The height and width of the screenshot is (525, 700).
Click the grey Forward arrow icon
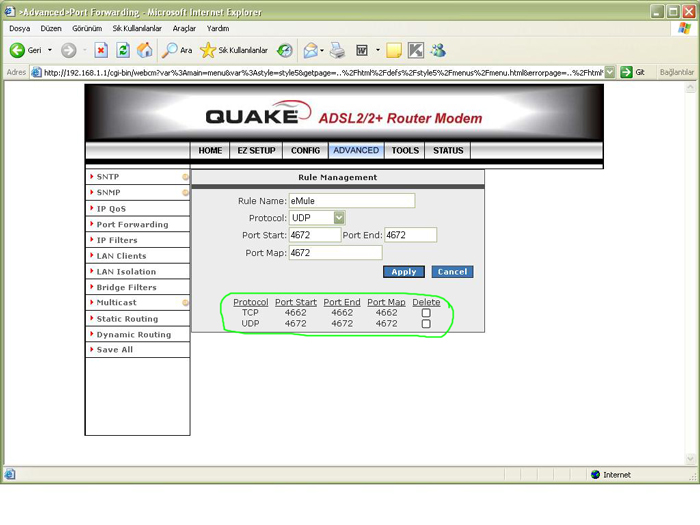[x=69, y=50]
